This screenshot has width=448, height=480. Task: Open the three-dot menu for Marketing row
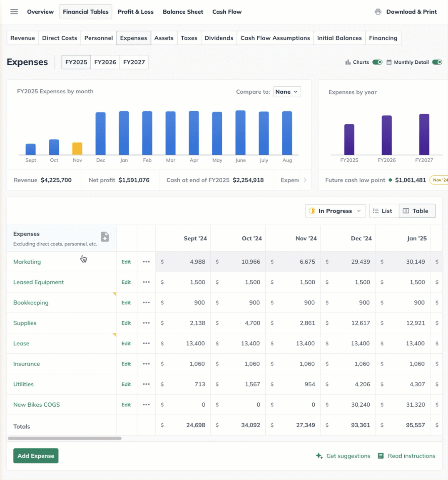click(x=146, y=262)
